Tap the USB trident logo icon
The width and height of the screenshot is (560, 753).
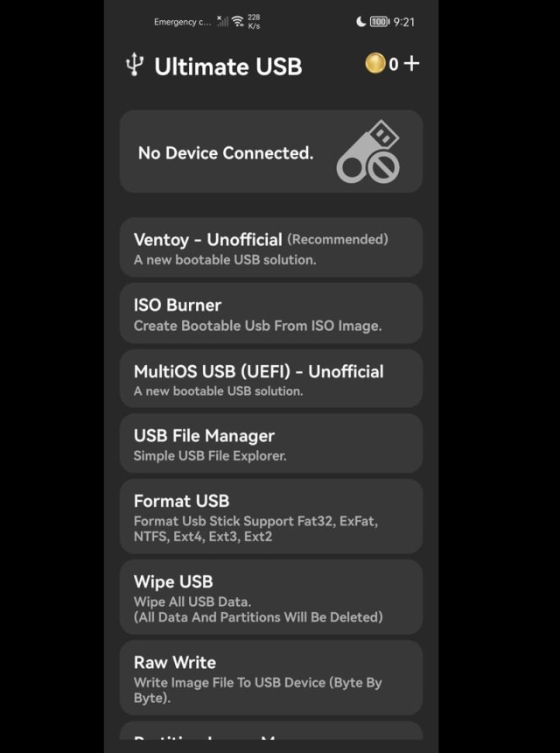[x=135, y=65]
